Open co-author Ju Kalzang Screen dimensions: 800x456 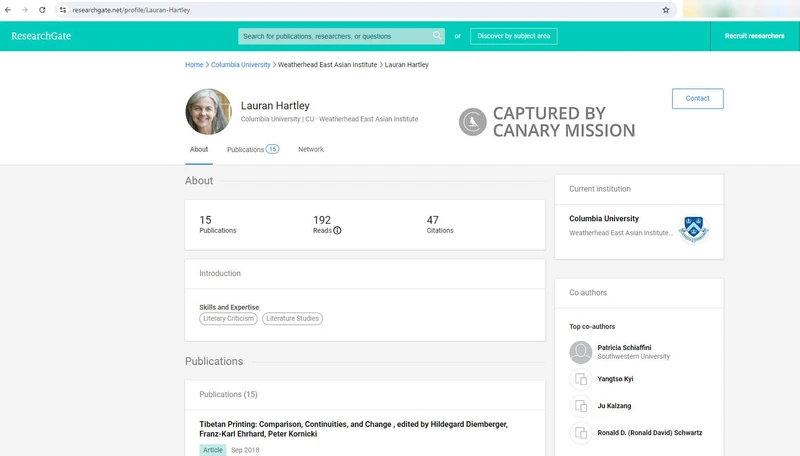point(614,406)
